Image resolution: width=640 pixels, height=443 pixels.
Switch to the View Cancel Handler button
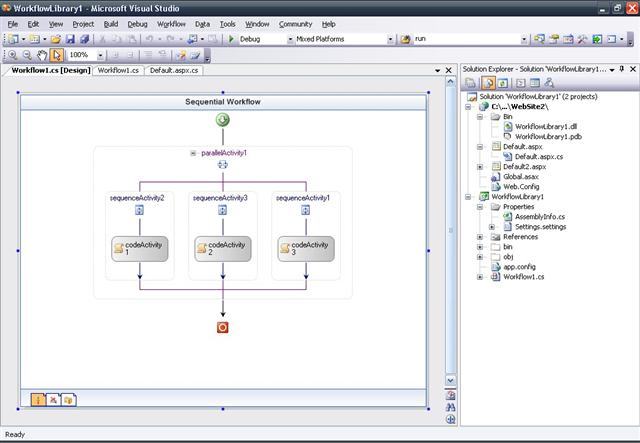[53, 399]
